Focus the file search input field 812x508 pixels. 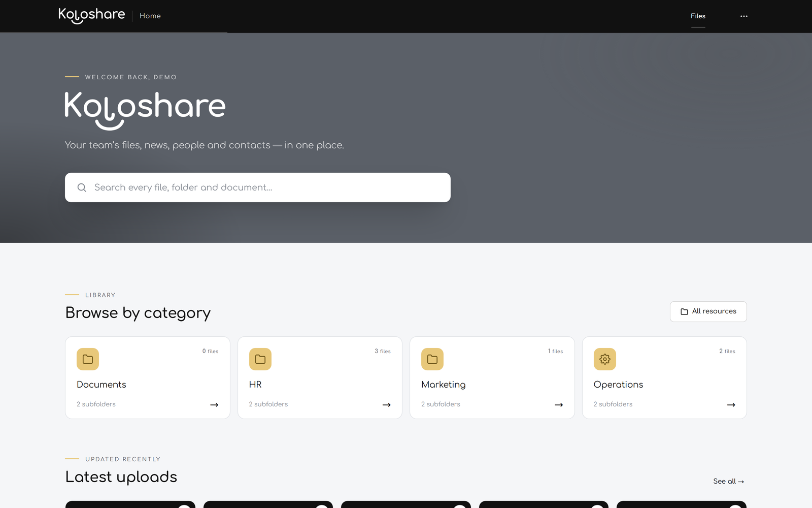pos(258,187)
